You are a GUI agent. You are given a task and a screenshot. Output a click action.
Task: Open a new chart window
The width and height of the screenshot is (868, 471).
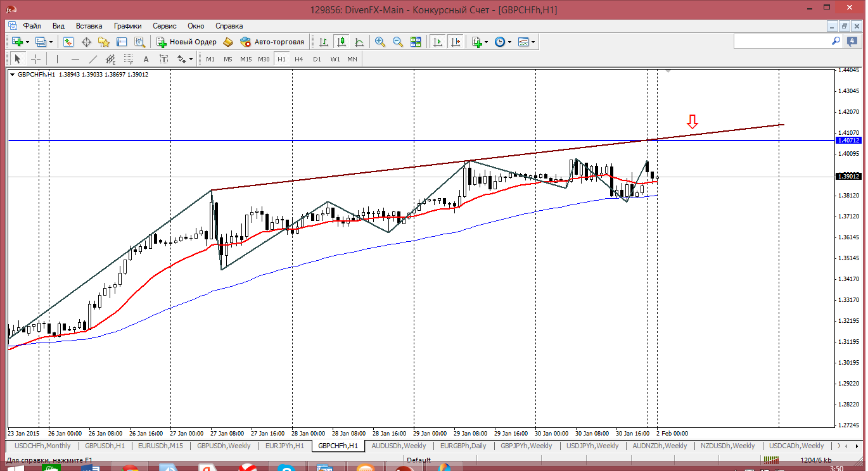[x=16, y=42]
